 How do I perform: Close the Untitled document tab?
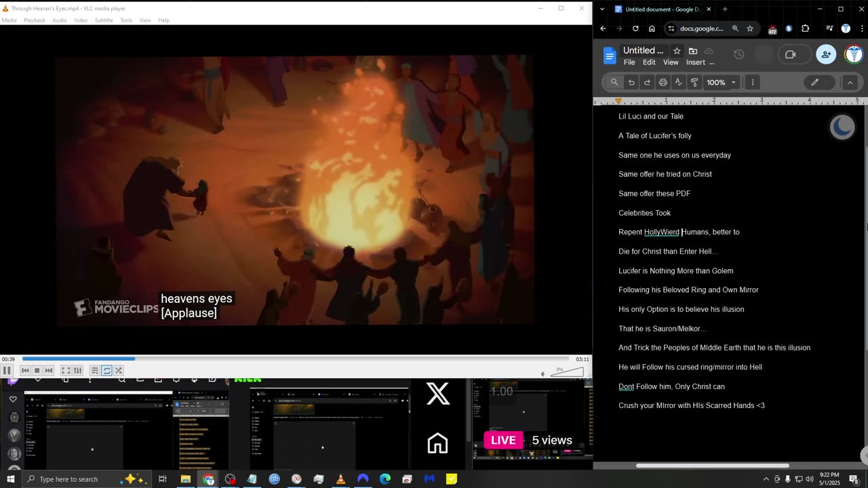[x=709, y=9]
